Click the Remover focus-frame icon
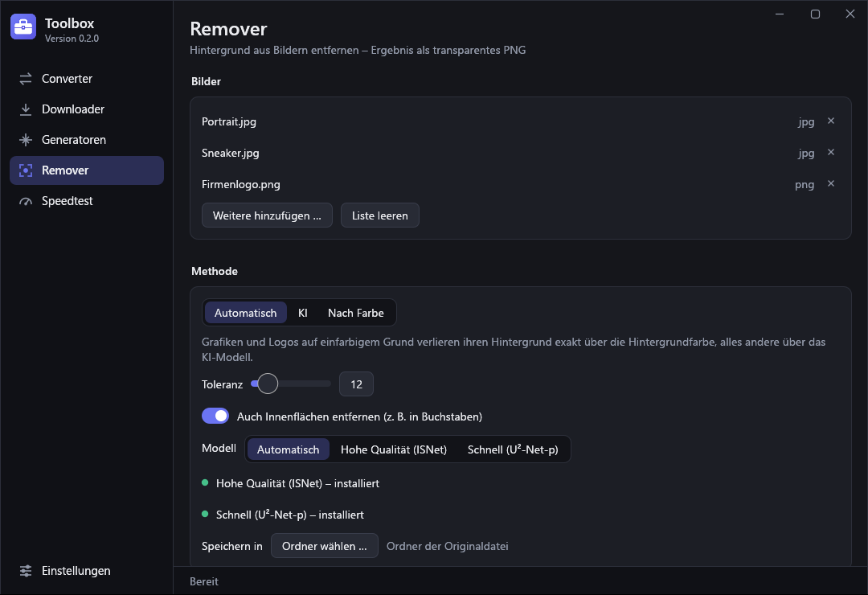Image resolution: width=868 pixels, height=595 pixels. (x=26, y=170)
